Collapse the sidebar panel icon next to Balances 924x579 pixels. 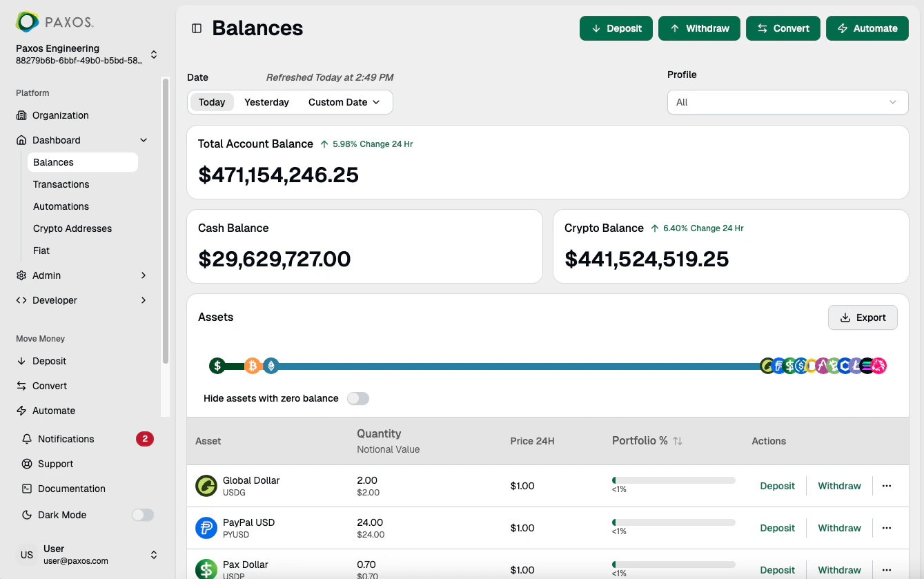coord(197,28)
